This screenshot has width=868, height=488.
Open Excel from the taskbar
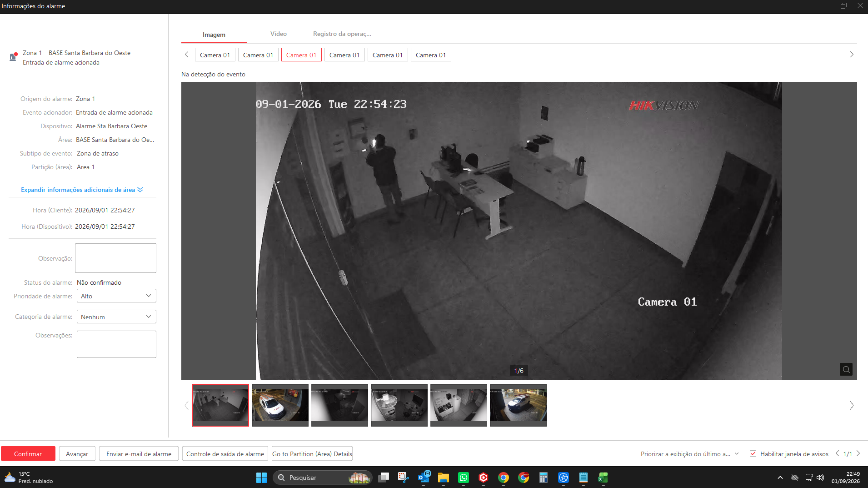point(604,478)
